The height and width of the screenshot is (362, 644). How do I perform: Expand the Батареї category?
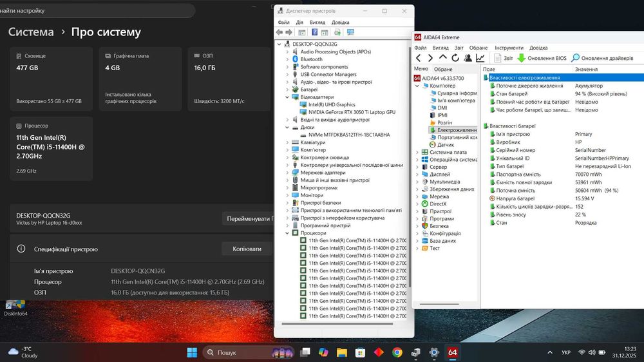(x=287, y=89)
